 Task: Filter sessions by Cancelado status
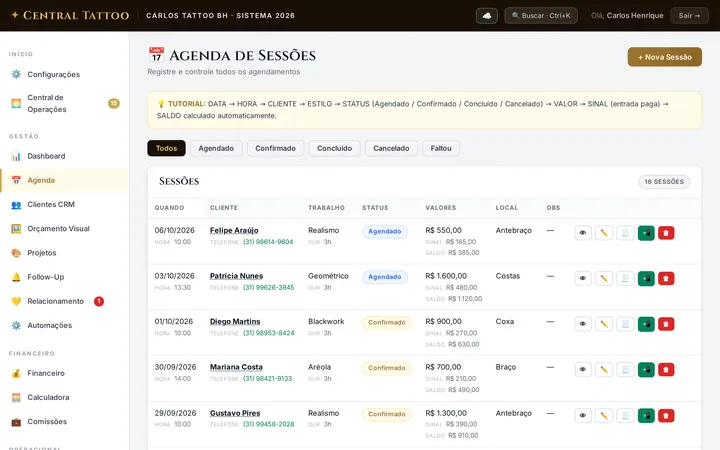coord(391,148)
